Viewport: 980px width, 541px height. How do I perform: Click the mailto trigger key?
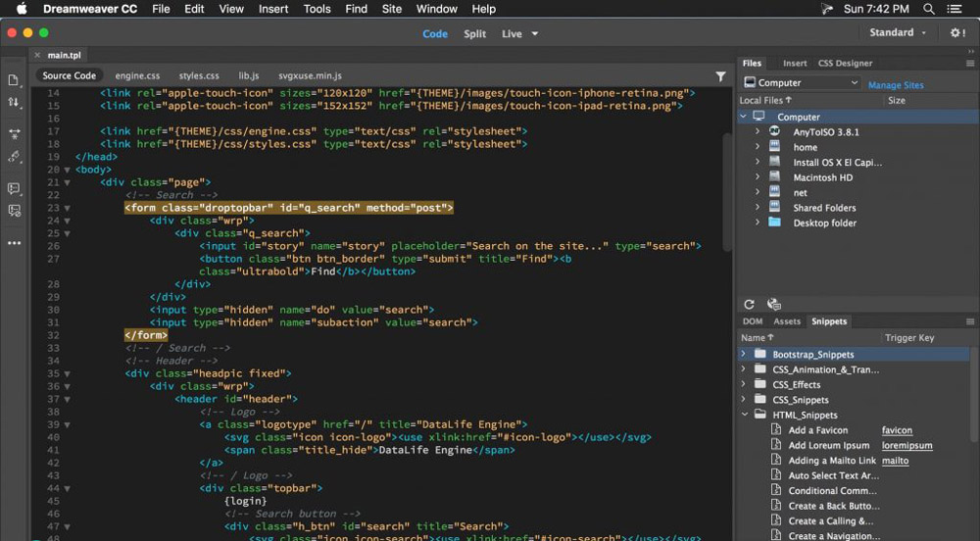[x=895, y=461]
